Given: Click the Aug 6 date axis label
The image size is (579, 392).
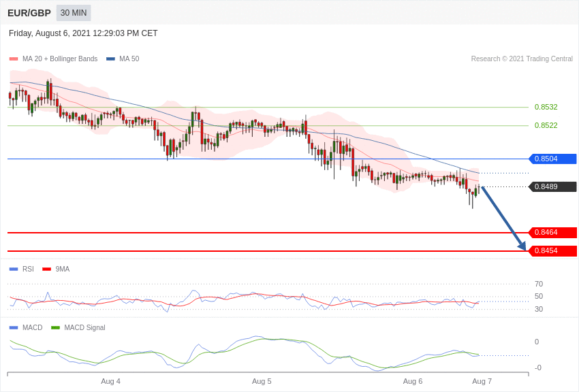Looking at the screenshot, I should click(413, 381).
